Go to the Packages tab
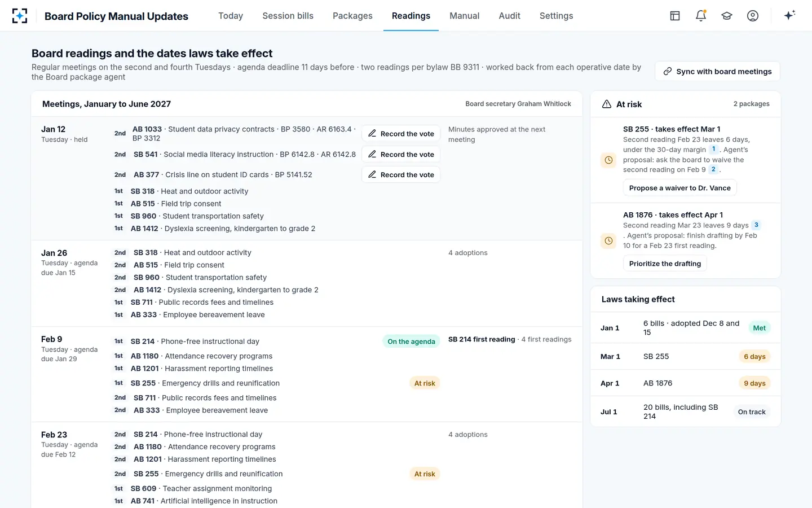This screenshot has width=812, height=508. coord(352,16)
